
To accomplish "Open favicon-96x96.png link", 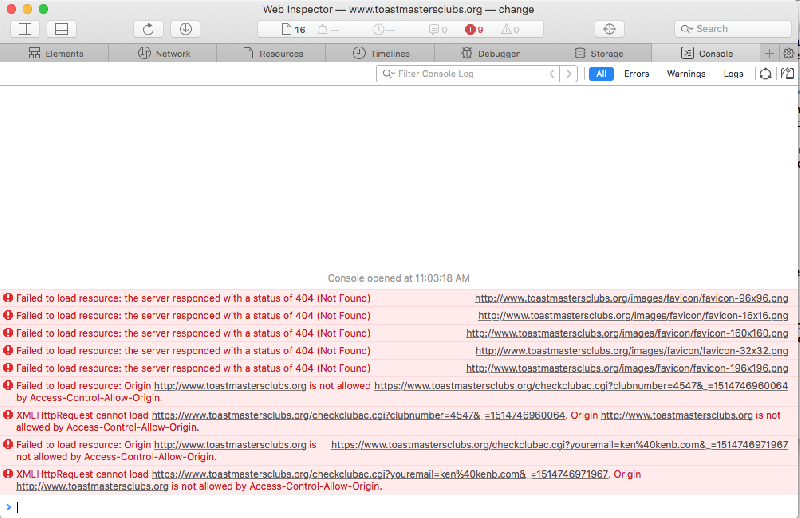I will pos(631,298).
